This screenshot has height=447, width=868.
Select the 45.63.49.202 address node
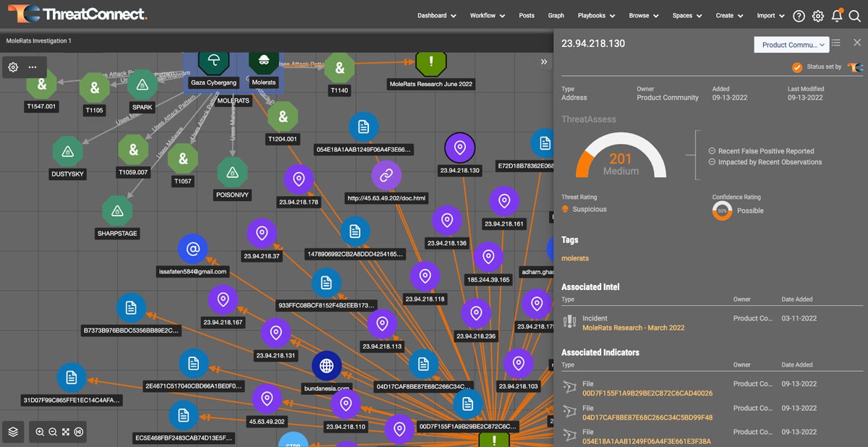point(267,399)
